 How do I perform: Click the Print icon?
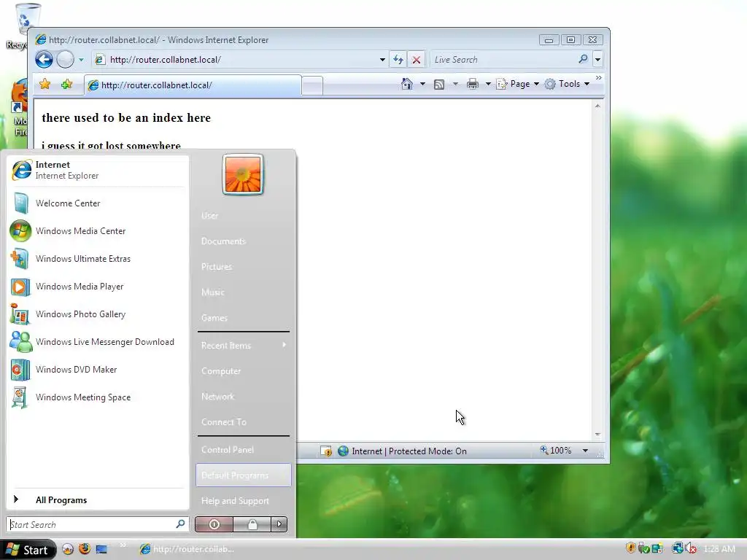tap(472, 85)
